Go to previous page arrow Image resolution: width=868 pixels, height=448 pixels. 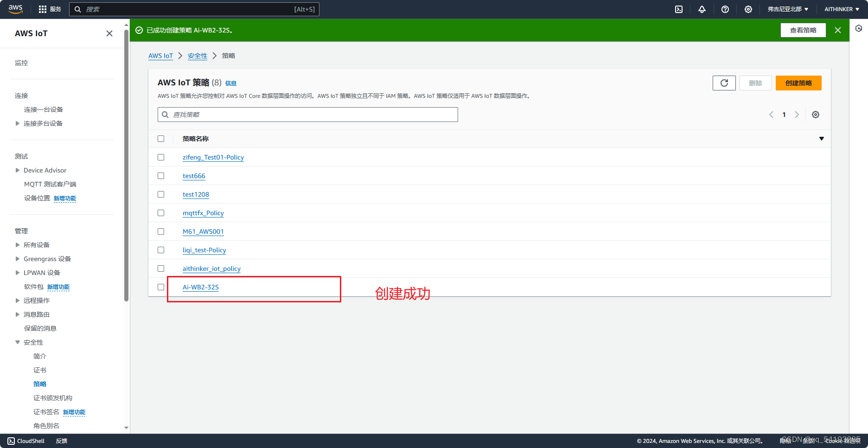(771, 115)
